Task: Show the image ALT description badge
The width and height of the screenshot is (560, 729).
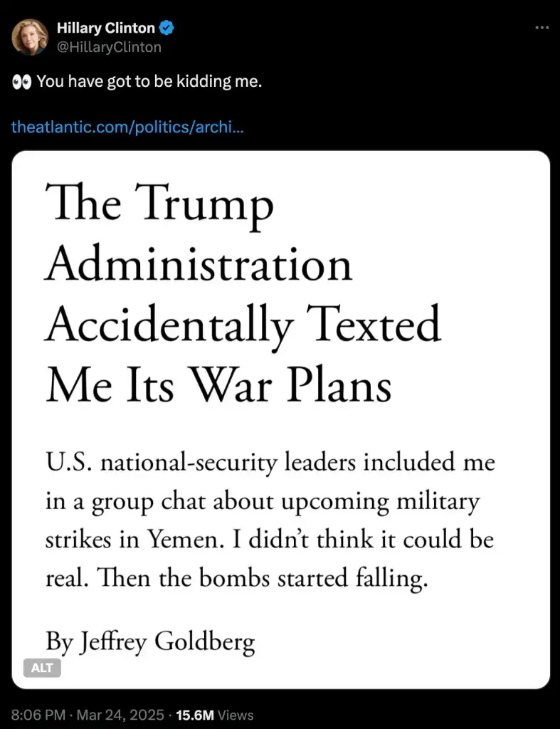Action: click(x=43, y=668)
